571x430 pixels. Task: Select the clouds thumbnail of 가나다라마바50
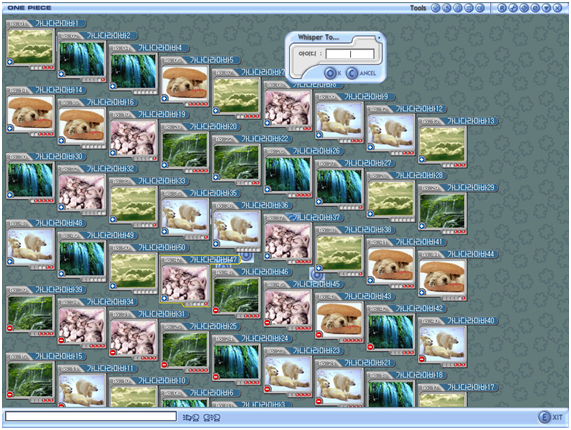[x=133, y=271]
